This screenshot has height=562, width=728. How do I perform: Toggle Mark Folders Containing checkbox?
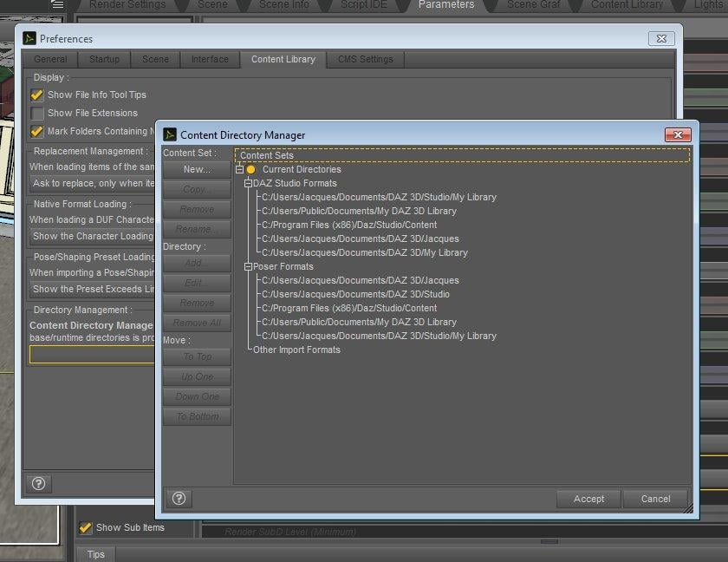click(37, 132)
